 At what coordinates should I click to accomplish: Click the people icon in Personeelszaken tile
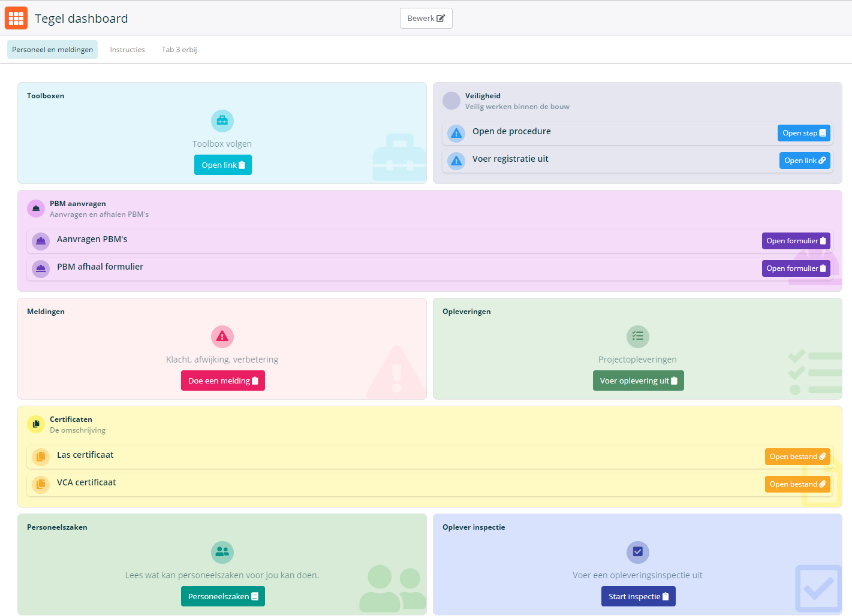pos(222,552)
